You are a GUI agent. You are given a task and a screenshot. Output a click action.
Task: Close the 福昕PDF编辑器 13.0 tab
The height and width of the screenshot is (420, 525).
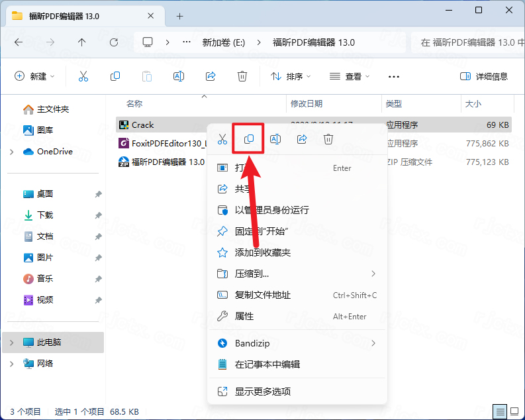pos(151,16)
